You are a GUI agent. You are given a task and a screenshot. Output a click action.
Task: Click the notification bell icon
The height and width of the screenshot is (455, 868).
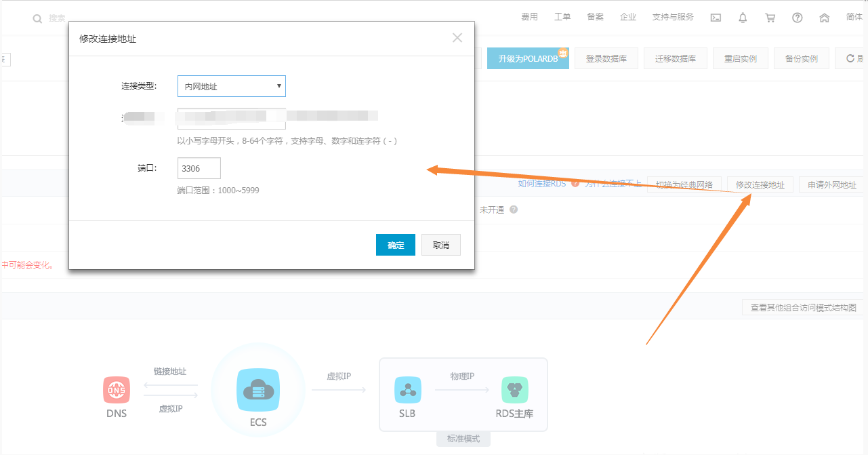743,18
